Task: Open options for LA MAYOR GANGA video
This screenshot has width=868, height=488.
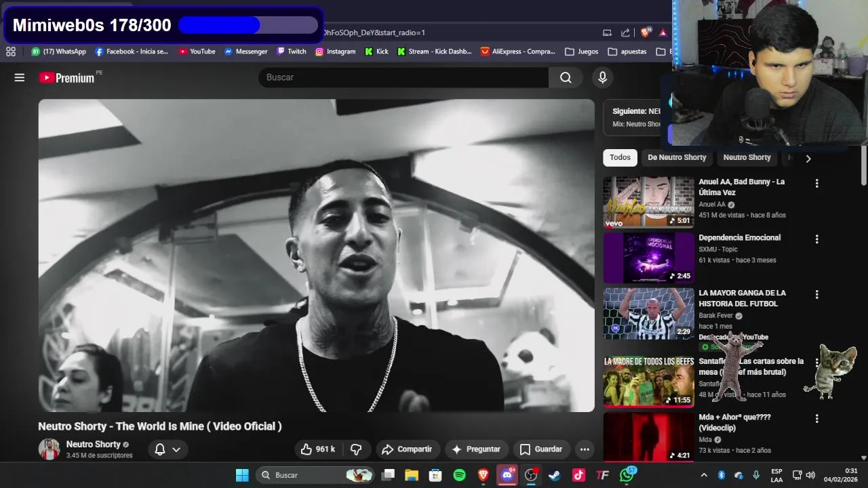Action: point(816,294)
